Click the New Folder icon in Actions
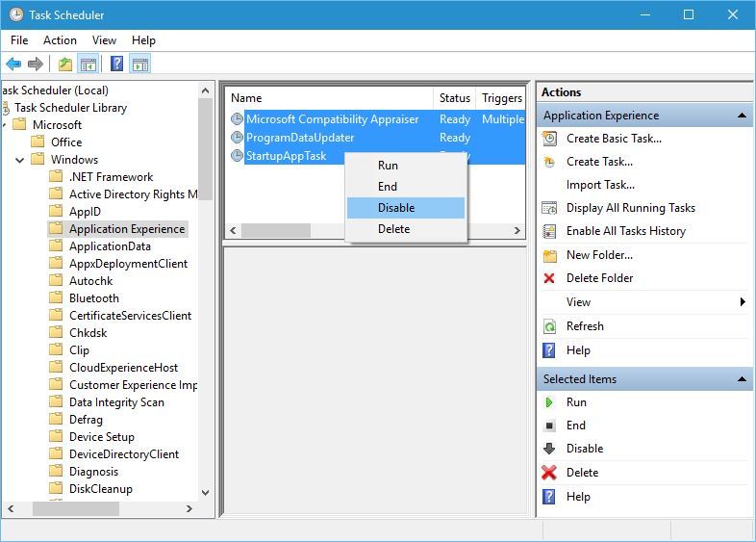Viewport: 756px width, 542px height. click(x=549, y=255)
